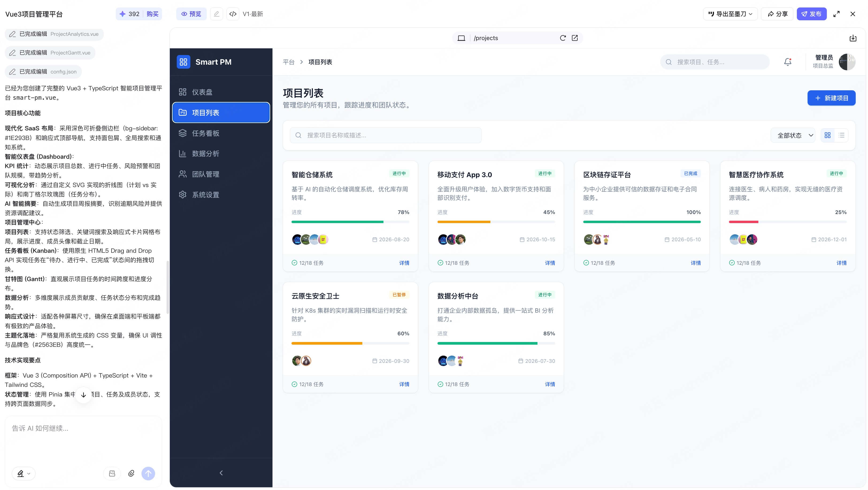Click progress bar of 智慧医疗协作系统 at 25%
Viewport: 868px width, 490px height.
(x=788, y=222)
